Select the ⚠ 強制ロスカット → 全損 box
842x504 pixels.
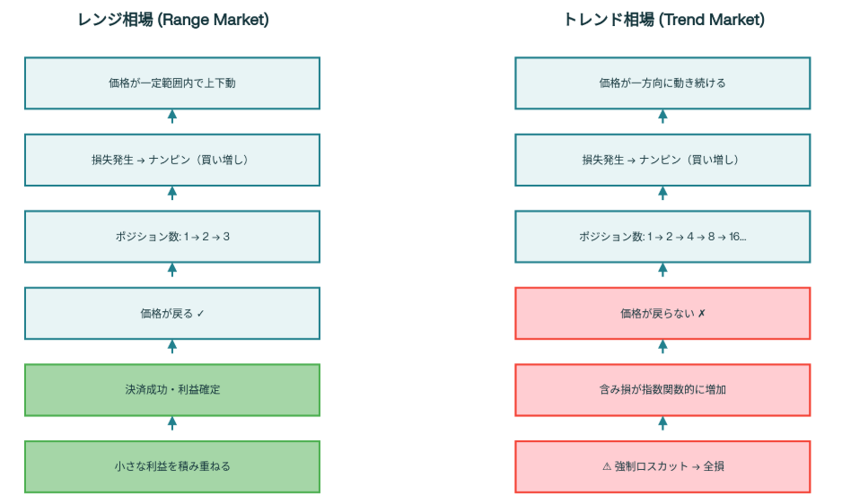662,466
